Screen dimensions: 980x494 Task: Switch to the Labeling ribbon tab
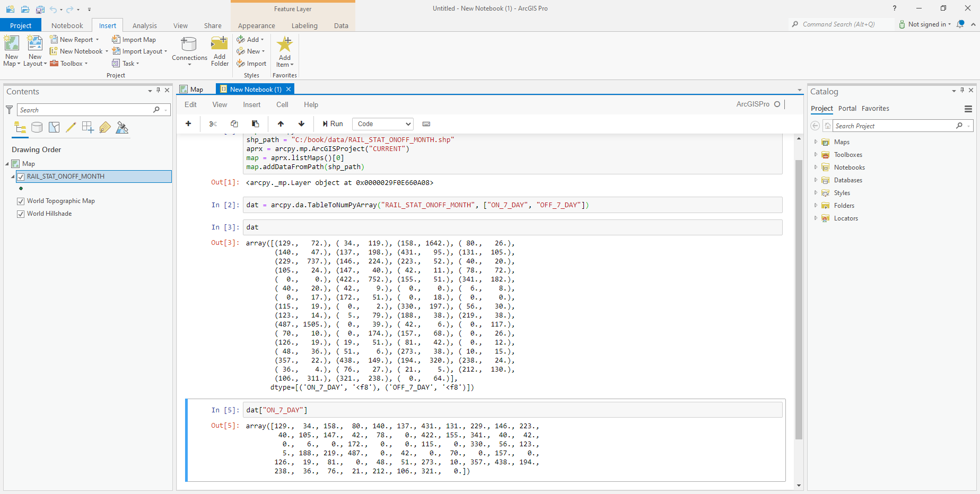coord(304,25)
